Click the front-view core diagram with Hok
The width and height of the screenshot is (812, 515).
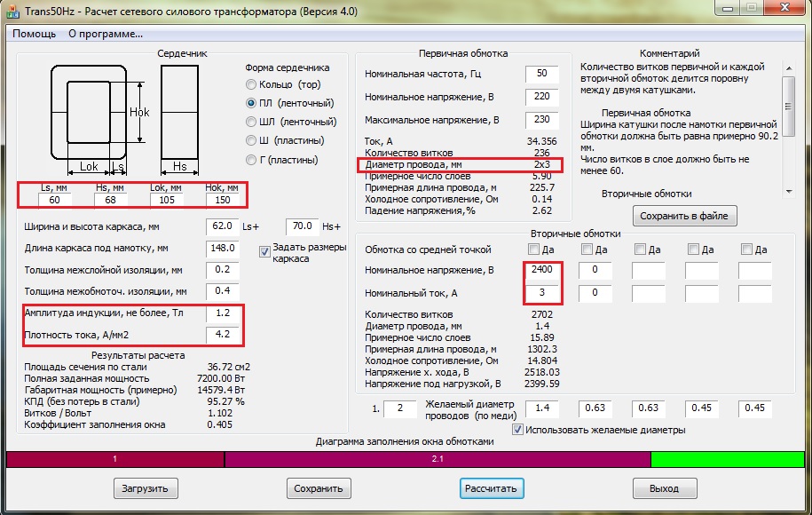pyautogui.click(x=99, y=120)
